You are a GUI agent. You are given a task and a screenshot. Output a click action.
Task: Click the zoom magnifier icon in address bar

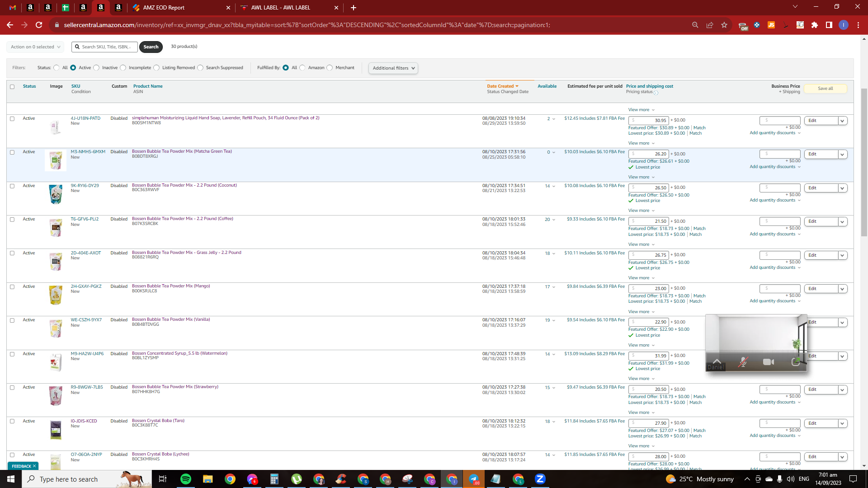(x=695, y=25)
